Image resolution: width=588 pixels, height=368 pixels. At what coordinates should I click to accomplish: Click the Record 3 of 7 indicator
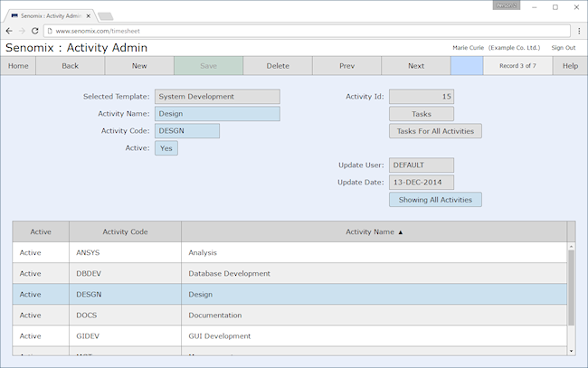click(x=517, y=66)
